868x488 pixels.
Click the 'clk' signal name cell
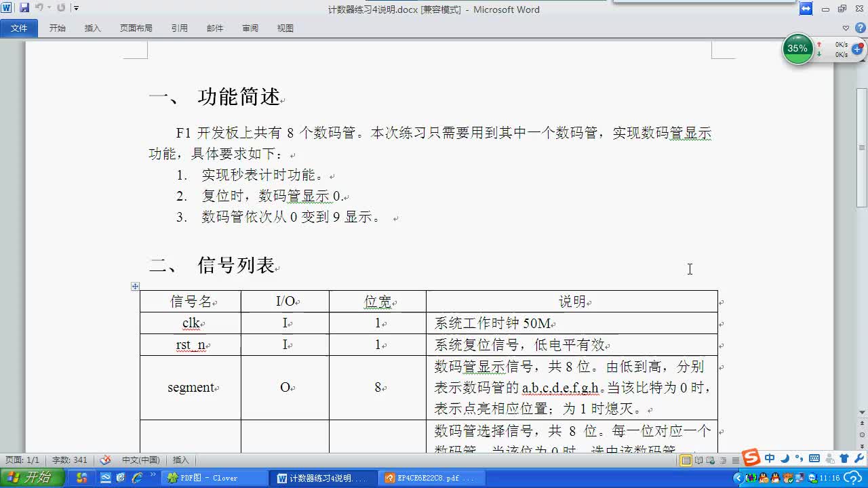tap(191, 323)
